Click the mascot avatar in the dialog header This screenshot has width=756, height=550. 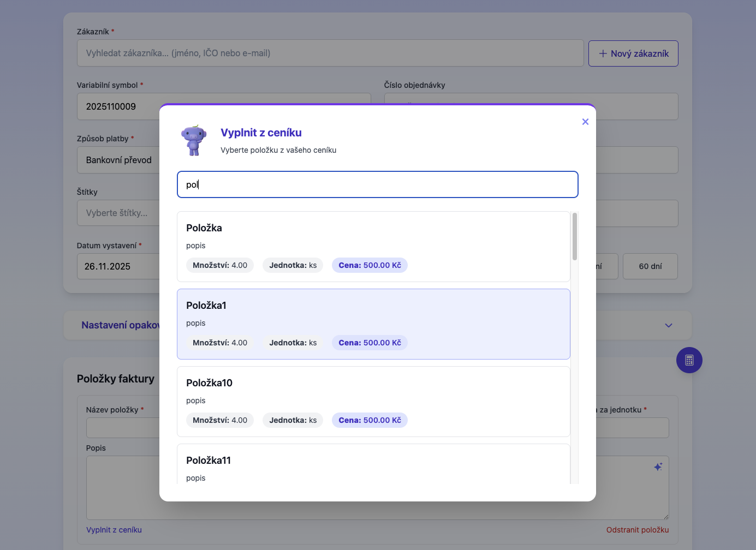193,140
